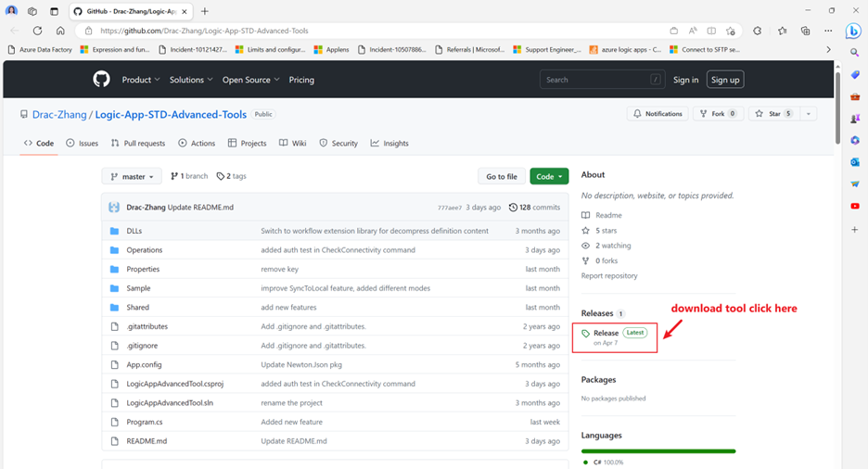The height and width of the screenshot is (469, 868).
Task: Add a sidebar app with the plus icon
Action: click(855, 229)
